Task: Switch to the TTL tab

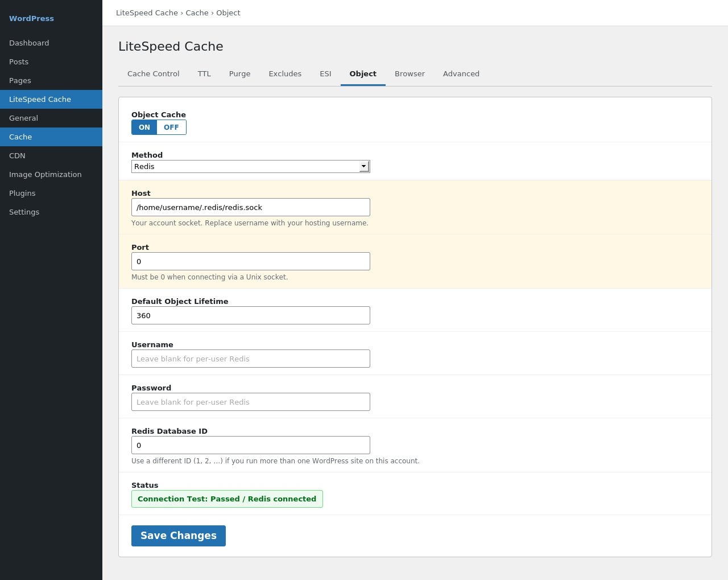Action: point(204,74)
